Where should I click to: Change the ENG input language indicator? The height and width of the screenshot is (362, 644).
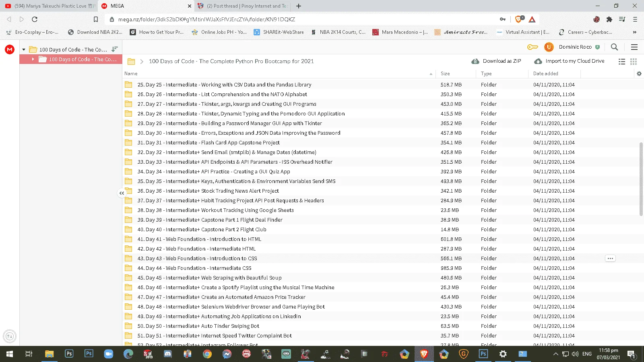pyautogui.click(x=587, y=354)
